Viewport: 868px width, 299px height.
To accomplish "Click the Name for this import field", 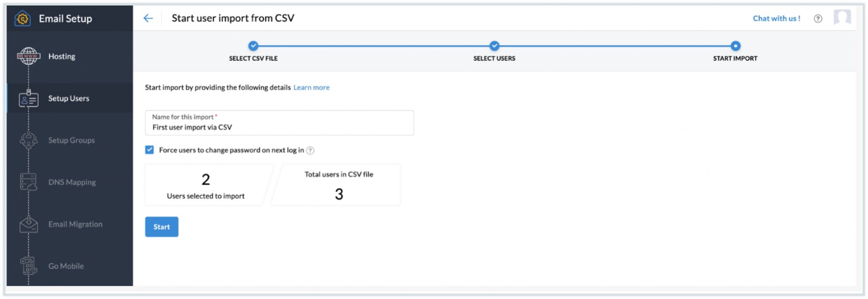I will pyautogui.click(x=279, y=127).
